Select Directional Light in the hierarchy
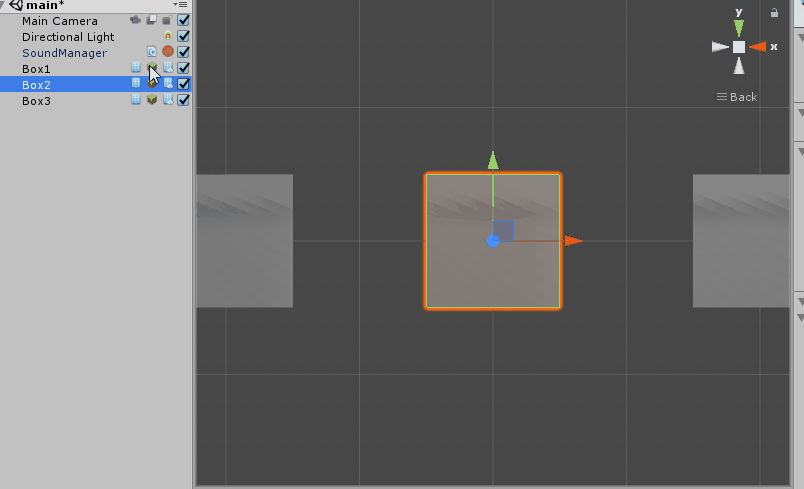Image resolution: width=804 pixels, height=489 pixels. coord(68,37)
